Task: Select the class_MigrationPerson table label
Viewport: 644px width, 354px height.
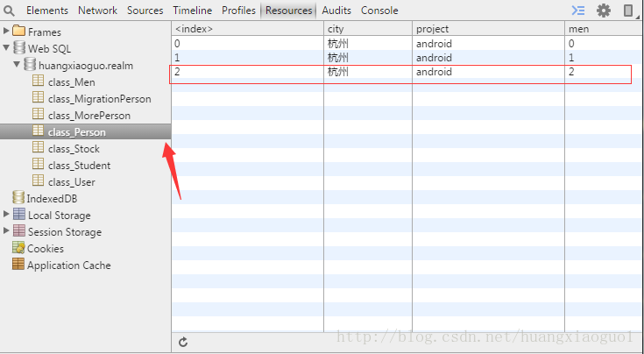Action: [99, 99]
